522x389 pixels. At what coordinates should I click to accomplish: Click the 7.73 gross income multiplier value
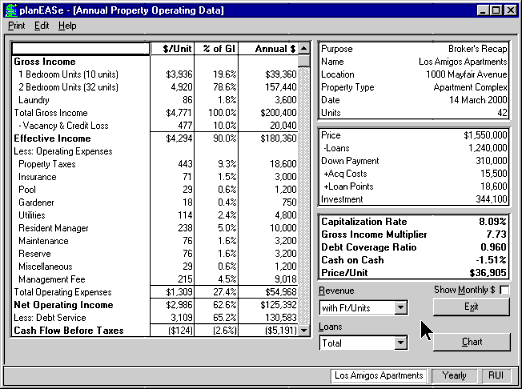point(496,234)
